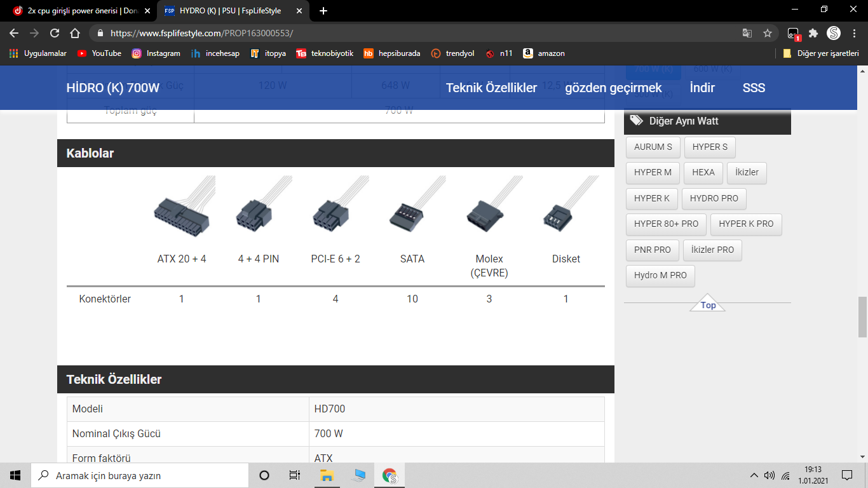868x488 pixels.
Task: Click the Windows taskbar search box
Action: [x=140, y=475]
